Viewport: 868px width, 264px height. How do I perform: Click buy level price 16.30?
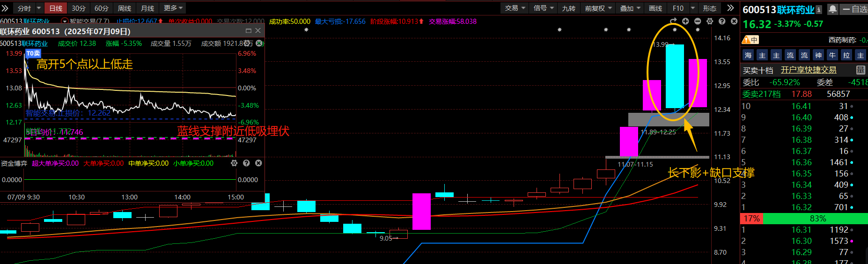tap(801, 241)
